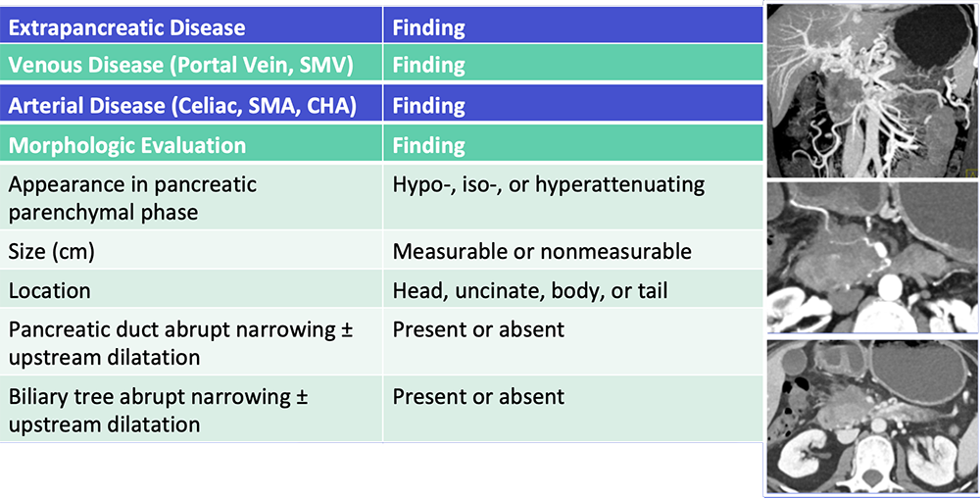Select the Biliary tree abrupt narrowing cell
This screenshot has height=499, width=980.
pyautogui.click(x=191, y=409)
